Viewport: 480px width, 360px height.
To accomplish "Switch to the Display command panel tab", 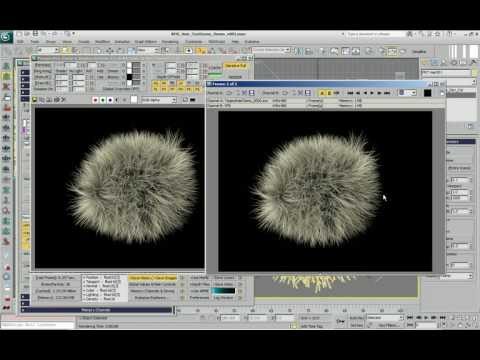I will point(463,62).
